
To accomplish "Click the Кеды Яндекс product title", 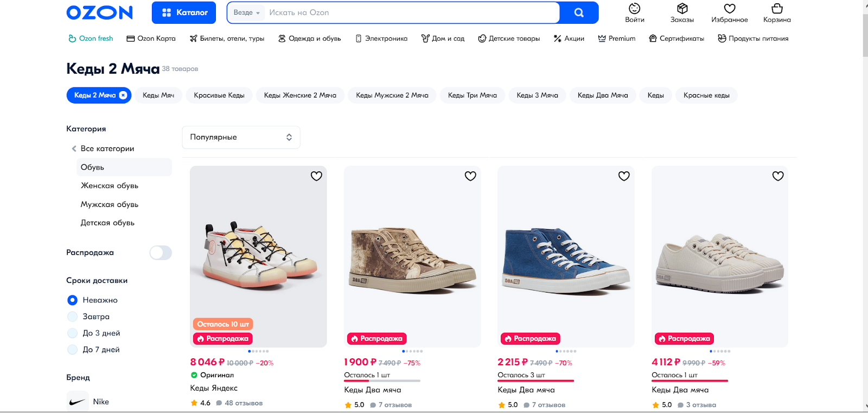I will click(214, 388).
